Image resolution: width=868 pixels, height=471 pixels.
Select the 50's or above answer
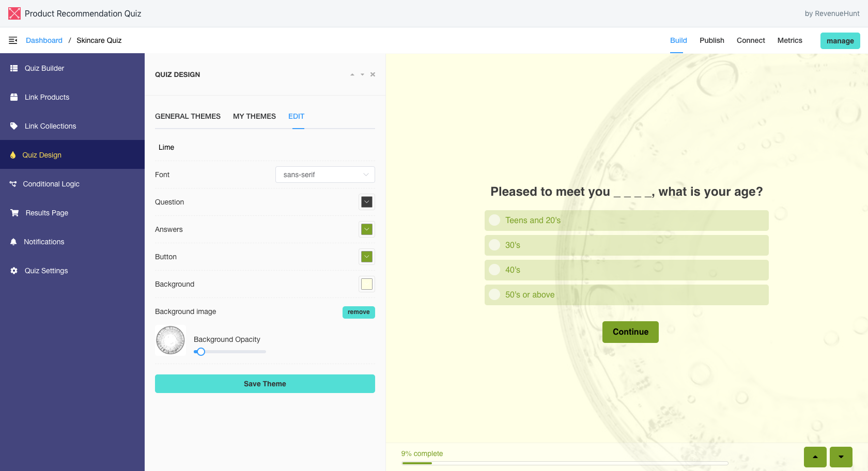627,295
